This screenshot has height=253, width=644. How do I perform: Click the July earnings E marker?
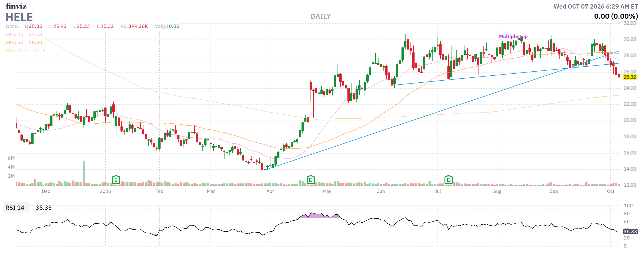[448, 180]
